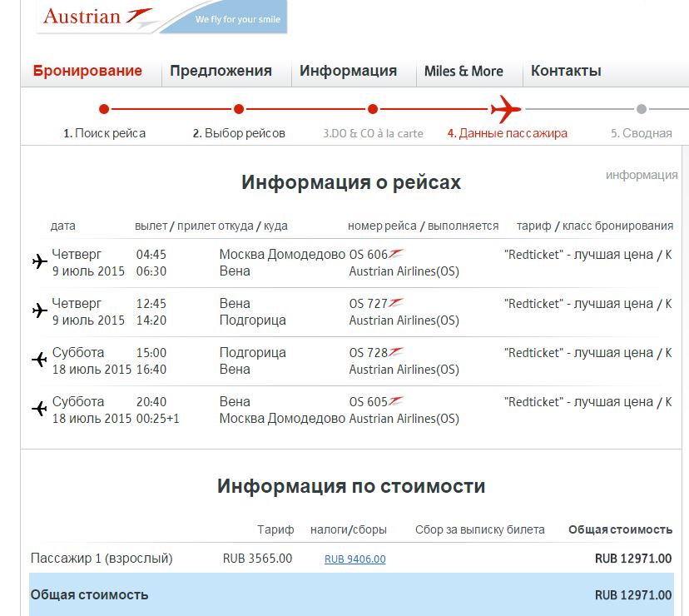
Task: Click the Сбор за выписку билета column header
Action: click(x=480, y=529)
